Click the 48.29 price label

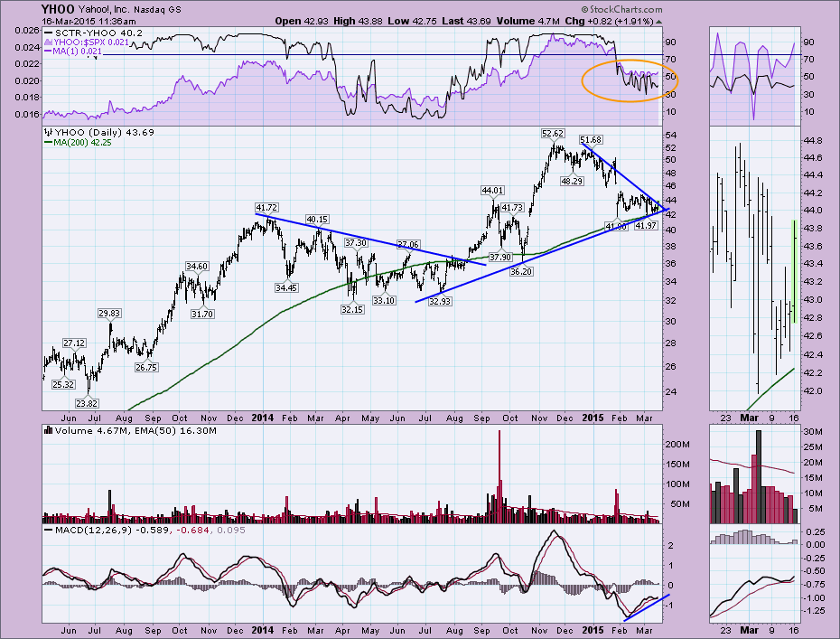572,181
